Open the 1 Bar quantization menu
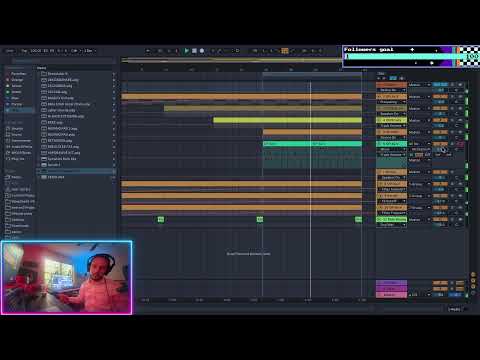 (89, 51)
